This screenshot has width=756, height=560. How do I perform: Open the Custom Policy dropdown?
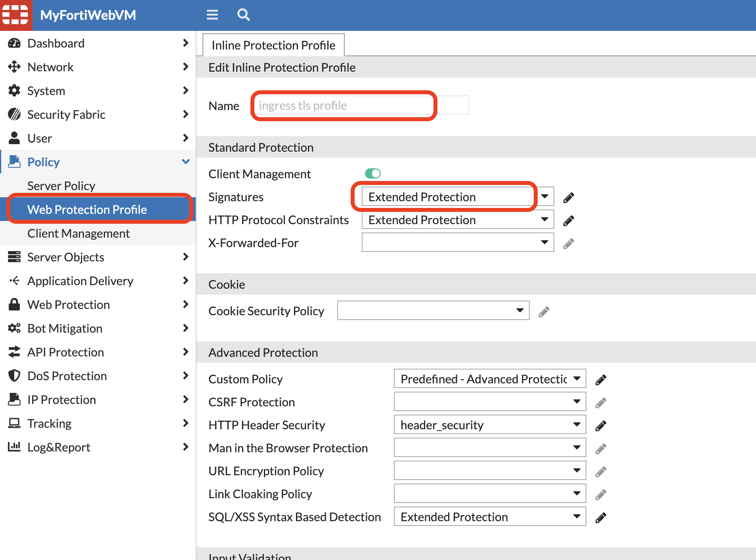(490, 379)
